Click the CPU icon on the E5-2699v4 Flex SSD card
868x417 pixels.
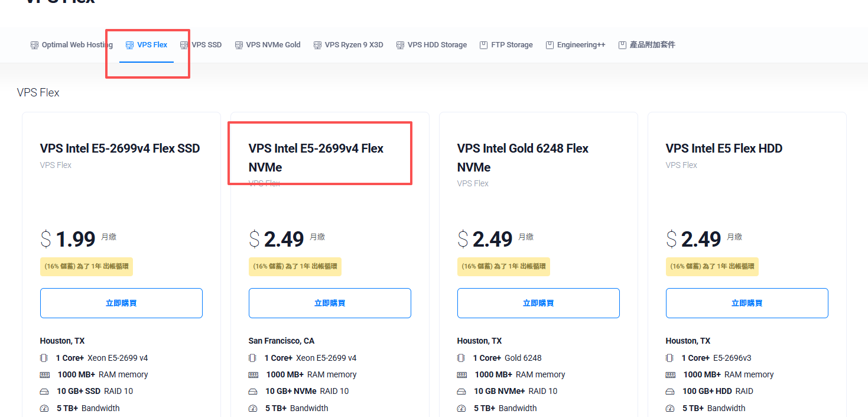coord(43,357)
